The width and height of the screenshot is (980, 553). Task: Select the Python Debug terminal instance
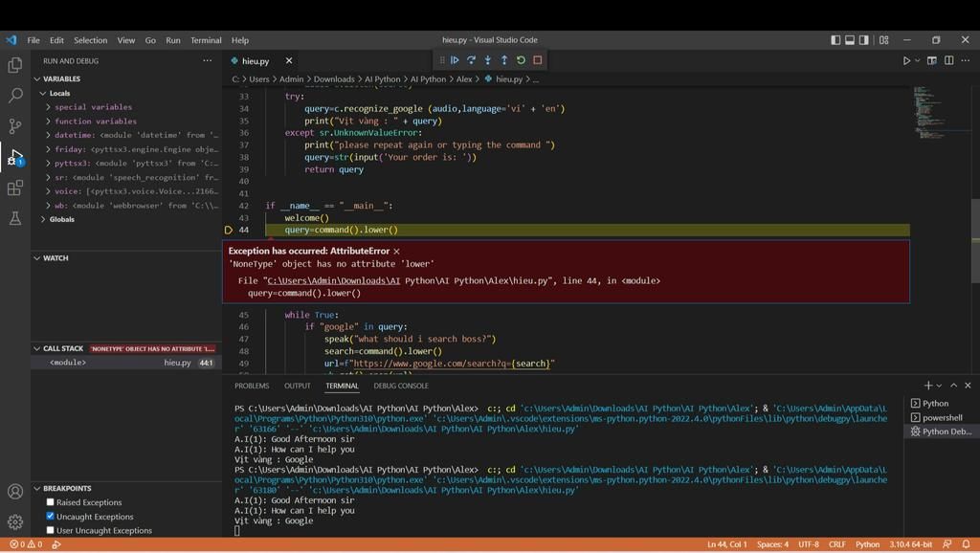(x=941, y=431)
